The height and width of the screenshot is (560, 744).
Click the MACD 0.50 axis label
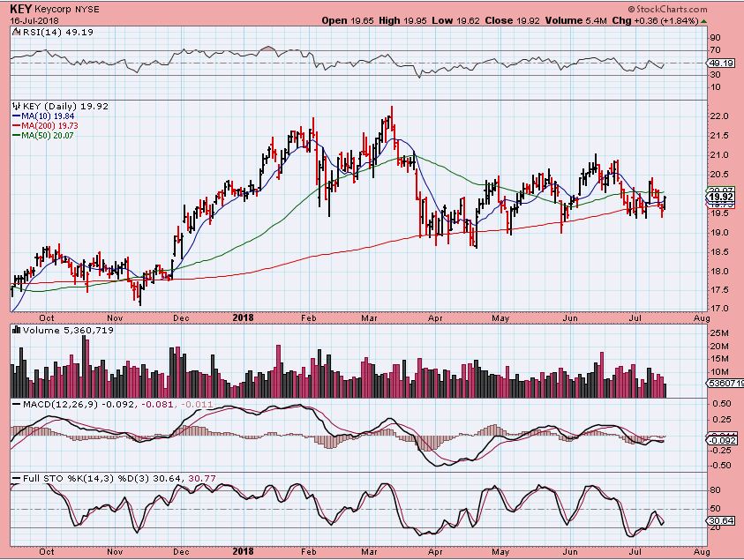tap(722, 404)
